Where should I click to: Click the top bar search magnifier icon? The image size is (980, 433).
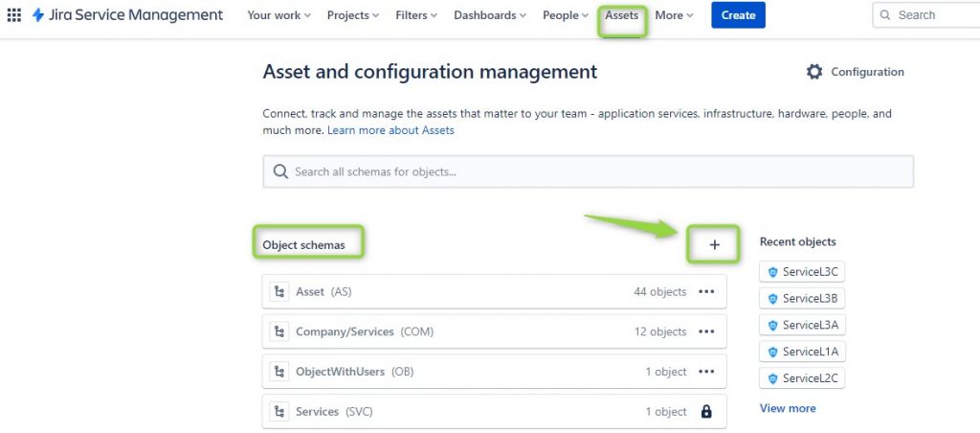885,15
